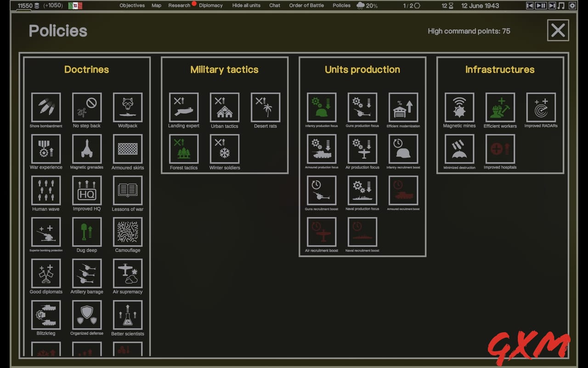Click the weather forecast 20% indicator

click(x=367, y=6)
